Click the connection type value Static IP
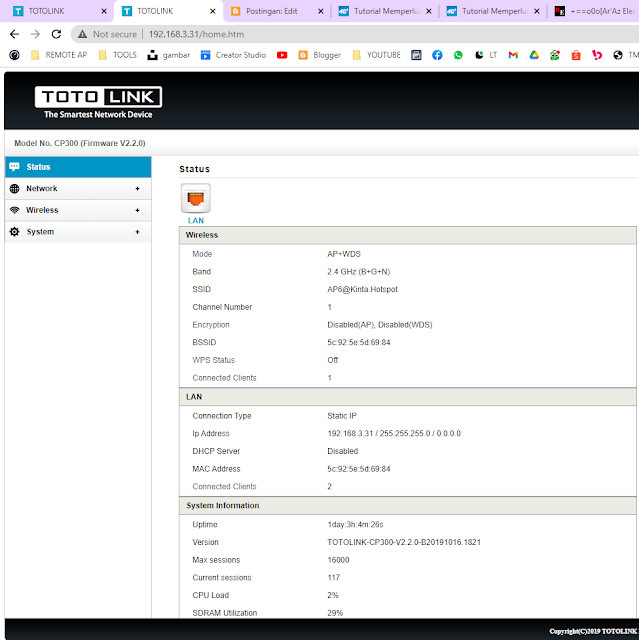Screen dimensions: 639x640 point(342,416)
